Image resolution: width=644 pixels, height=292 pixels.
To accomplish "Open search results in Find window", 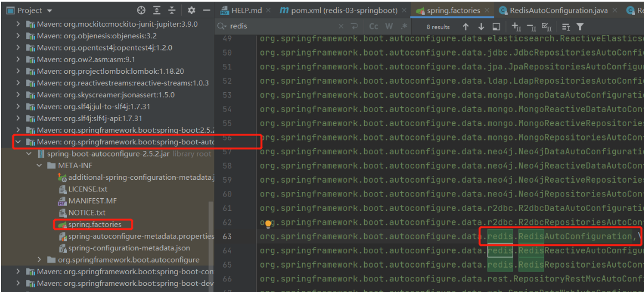I will 566,27.
